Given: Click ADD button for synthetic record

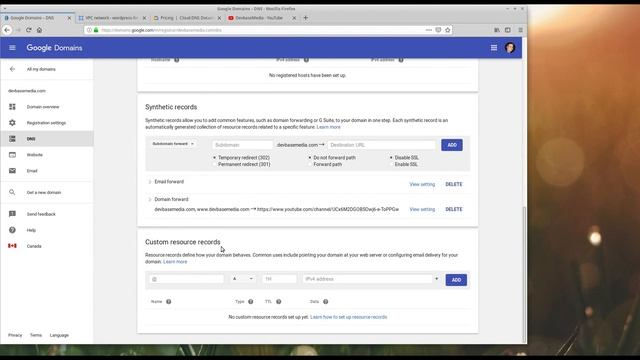Looking at the screenshot, I should [x=452, y=145].
